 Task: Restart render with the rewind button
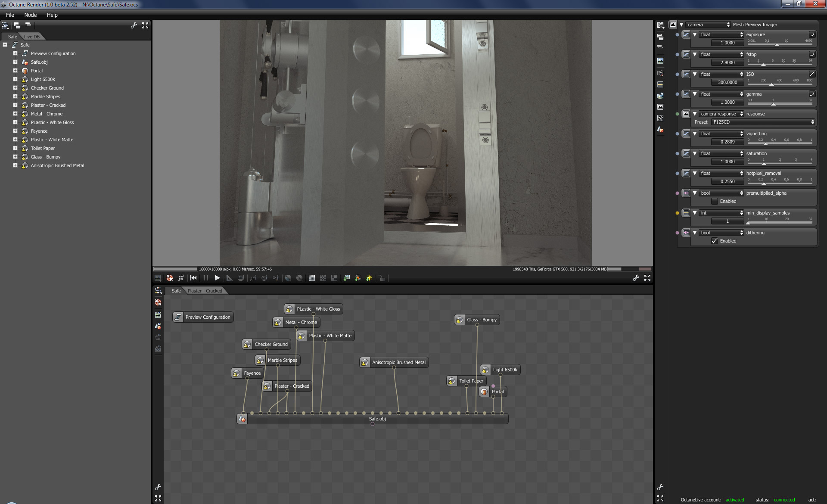193,278
